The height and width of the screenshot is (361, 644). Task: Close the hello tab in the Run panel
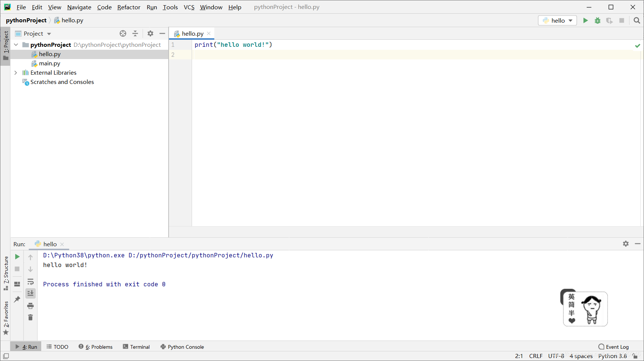coord(62,244)
